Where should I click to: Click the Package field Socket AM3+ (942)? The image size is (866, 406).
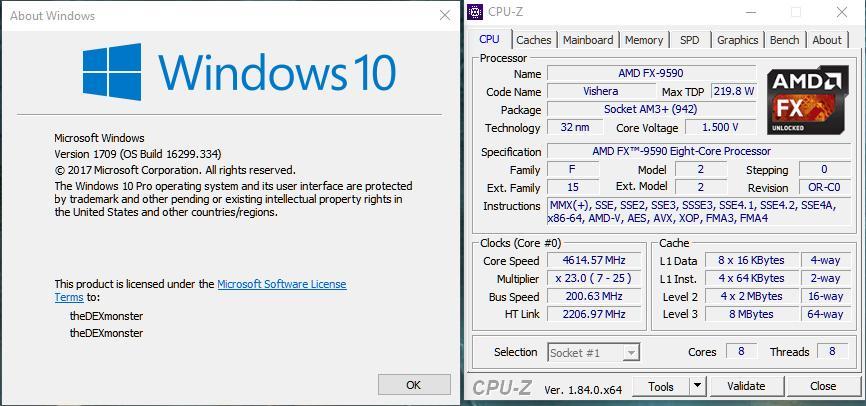651,109
